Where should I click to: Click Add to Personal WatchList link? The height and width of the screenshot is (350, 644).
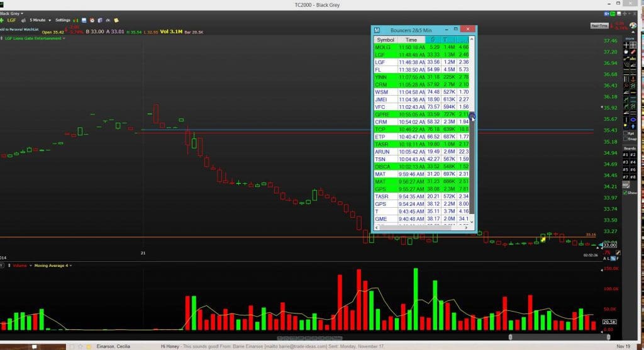pos(19,30)
